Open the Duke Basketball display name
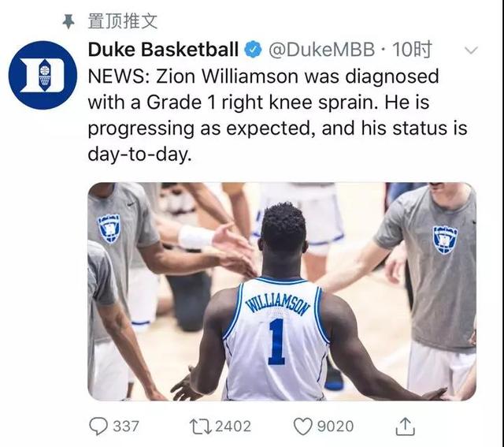The height and width of the screenshot is (447, 504). (x=163, y=50)
